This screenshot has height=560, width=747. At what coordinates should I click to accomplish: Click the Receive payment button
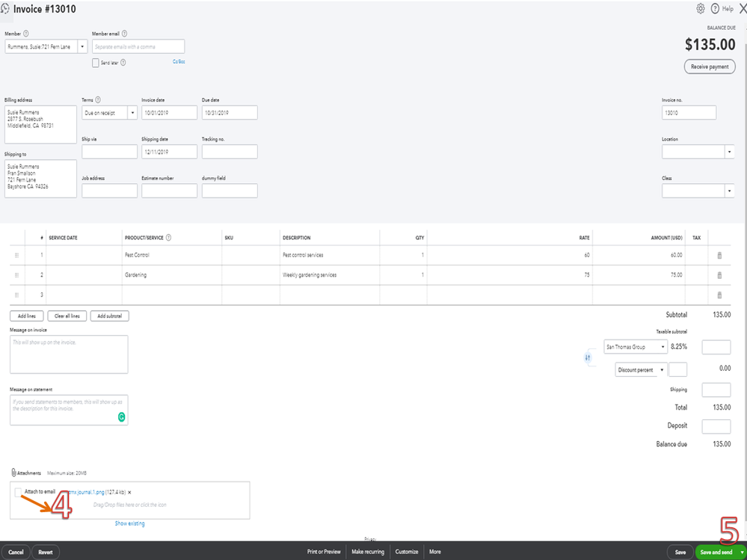point(710,67)
